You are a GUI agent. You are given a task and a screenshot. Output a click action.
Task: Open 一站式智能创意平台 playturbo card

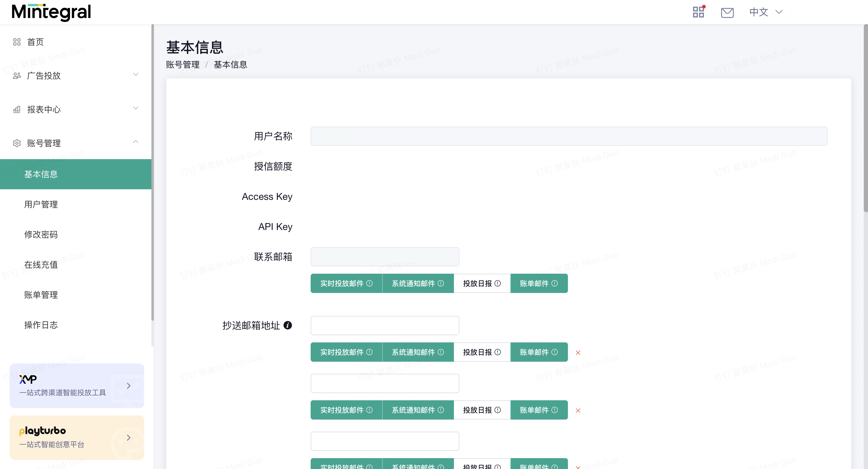tap(77, 438)
